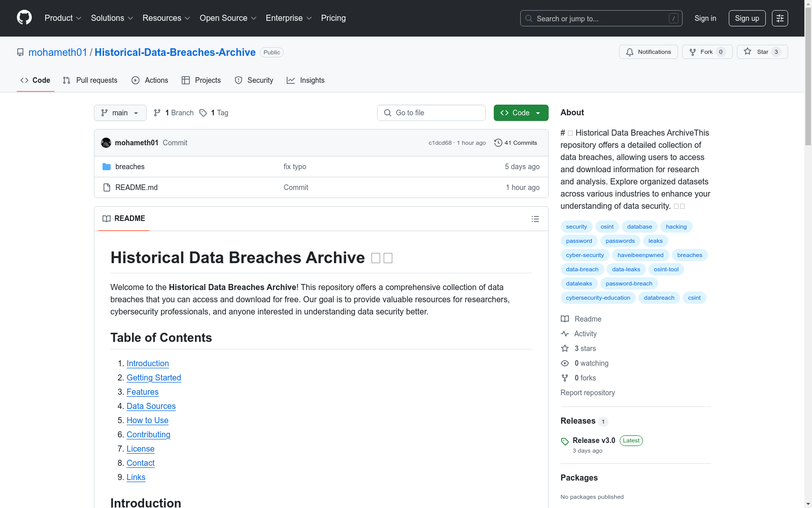The height and width of the screenshot is (508, 812).
Task: Click the License contents link
Action: tap(141, 449)
